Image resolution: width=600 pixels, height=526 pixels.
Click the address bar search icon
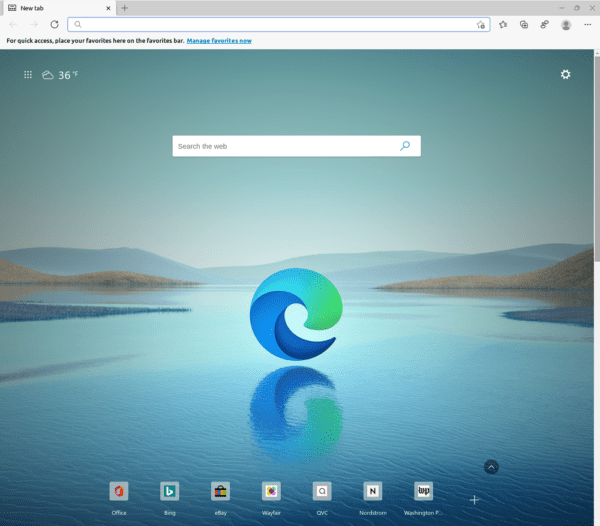click(x=78, y=24)
